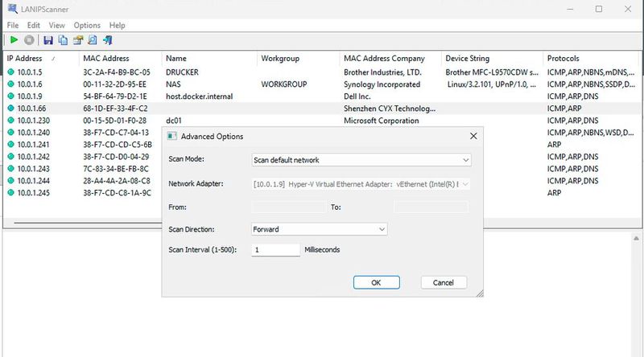Click status dot icon for 10.0.1.242
This screenshot has width=644, height=357.
pyautogui.click(x=10, y=156)
